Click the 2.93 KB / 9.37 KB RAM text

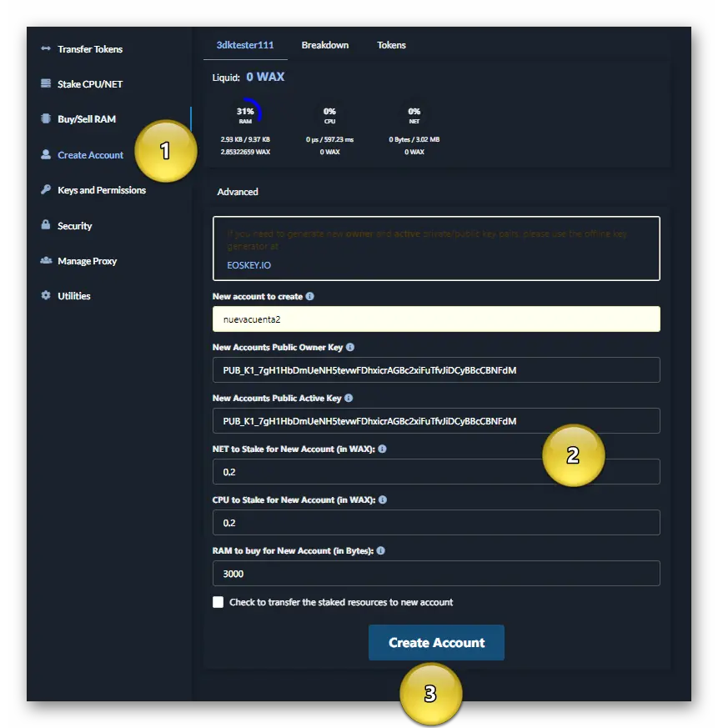coord(245,139)
